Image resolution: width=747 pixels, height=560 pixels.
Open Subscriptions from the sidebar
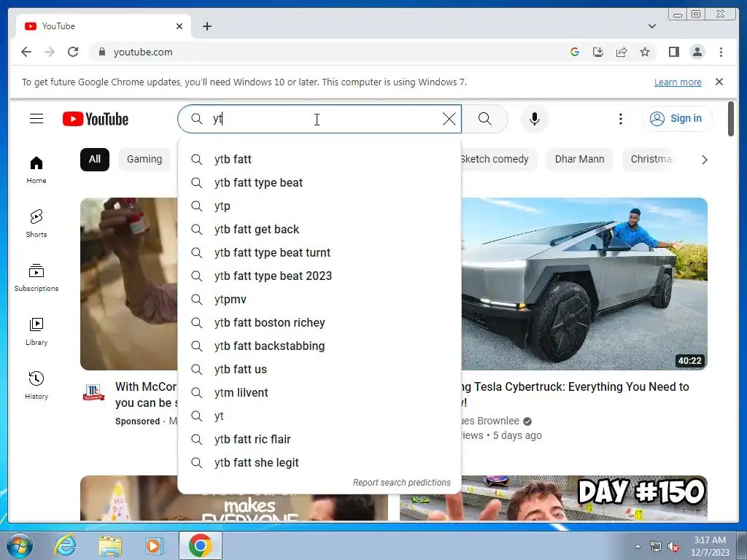click(x=36, y=278)
